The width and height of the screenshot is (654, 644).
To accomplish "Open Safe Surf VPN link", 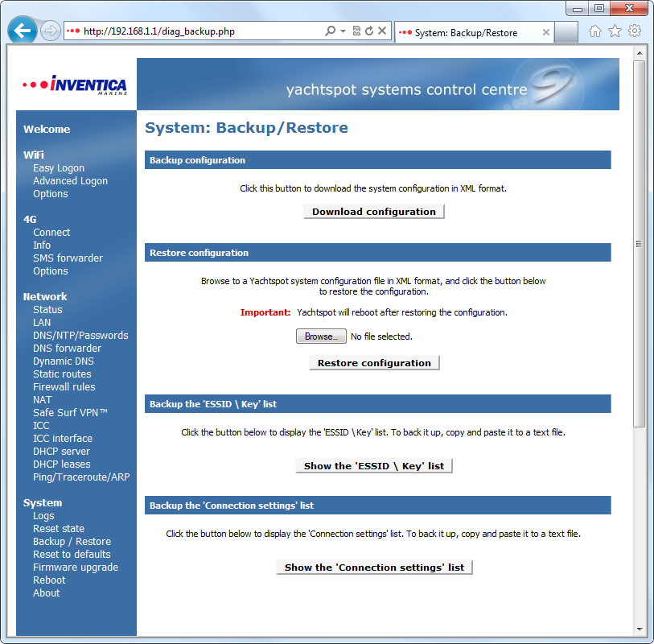I will coord(70,412).
